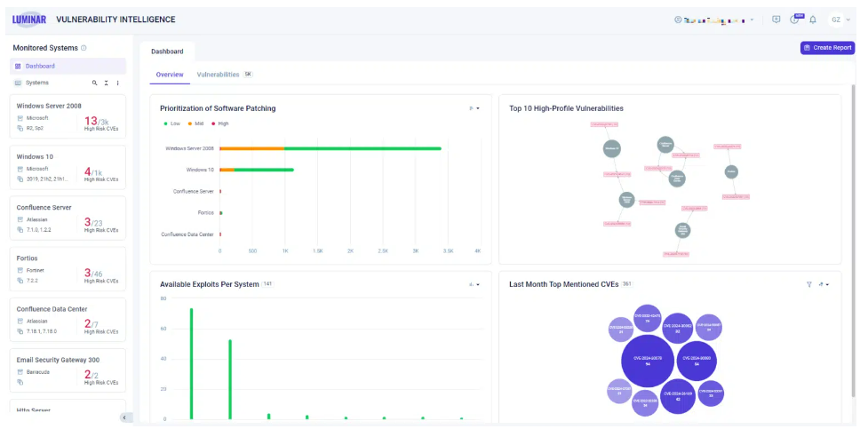Click the largest CVE bubble labeled 94
Viewport: 868px width, 437px height.
648,361
